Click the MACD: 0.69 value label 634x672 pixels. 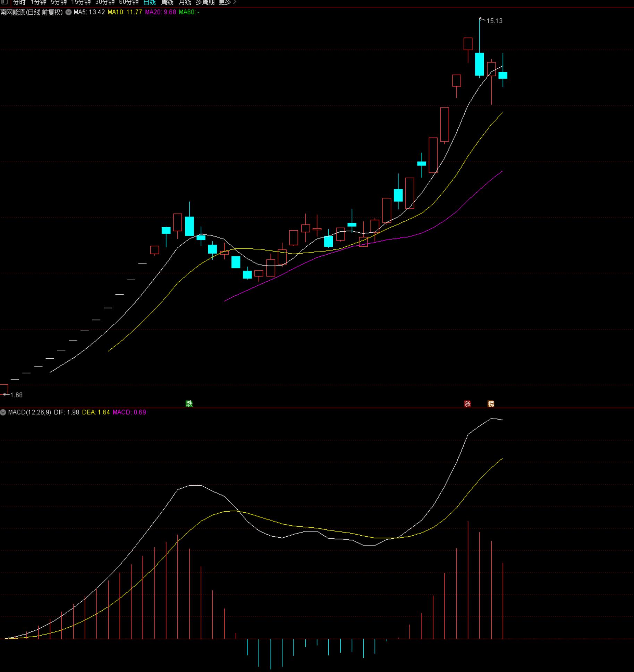129,412
